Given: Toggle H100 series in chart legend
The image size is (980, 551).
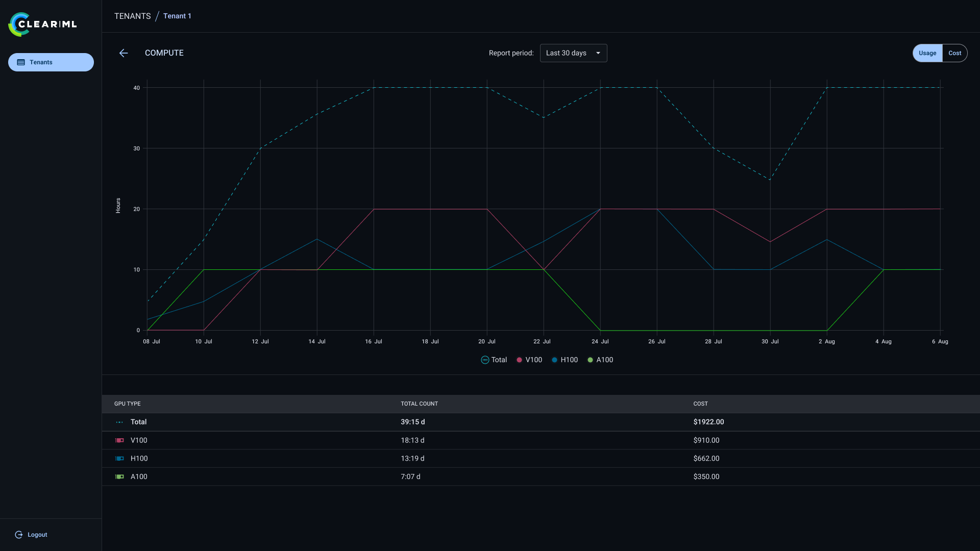Looking at the screenshot, I should pyautogui.click(x=565, y=360).
